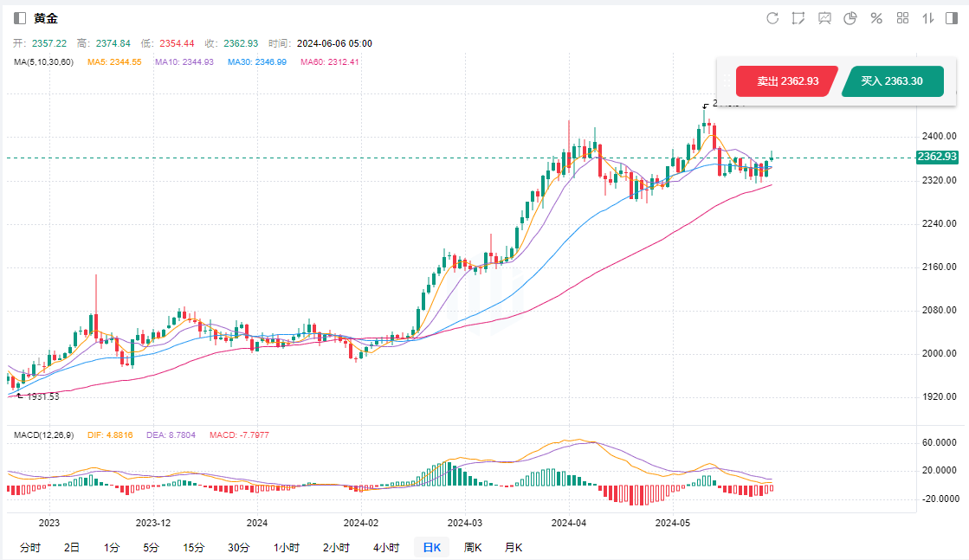Select the 周K weekly chart tab
The image size is (969, 560).
473,547
